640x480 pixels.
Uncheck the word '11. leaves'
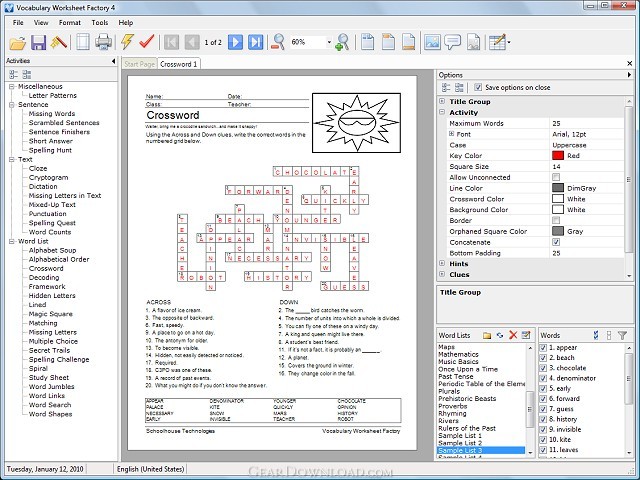coord(543,450)
